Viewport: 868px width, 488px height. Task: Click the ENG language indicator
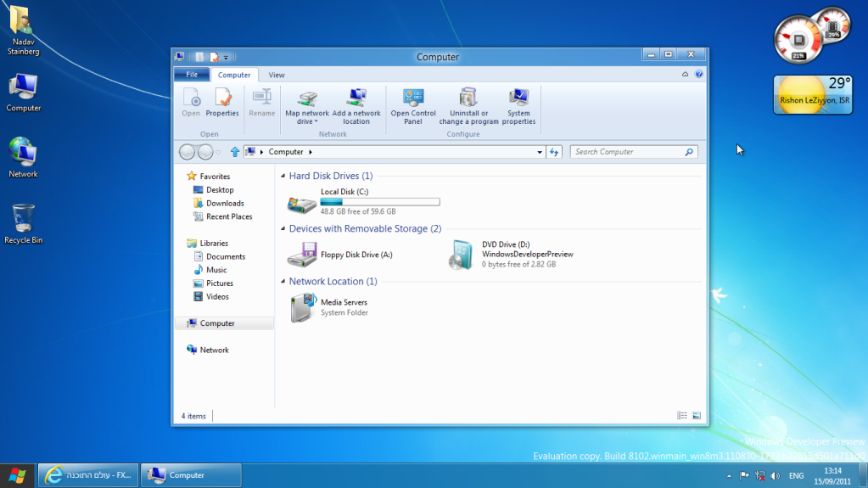point(797,476)
